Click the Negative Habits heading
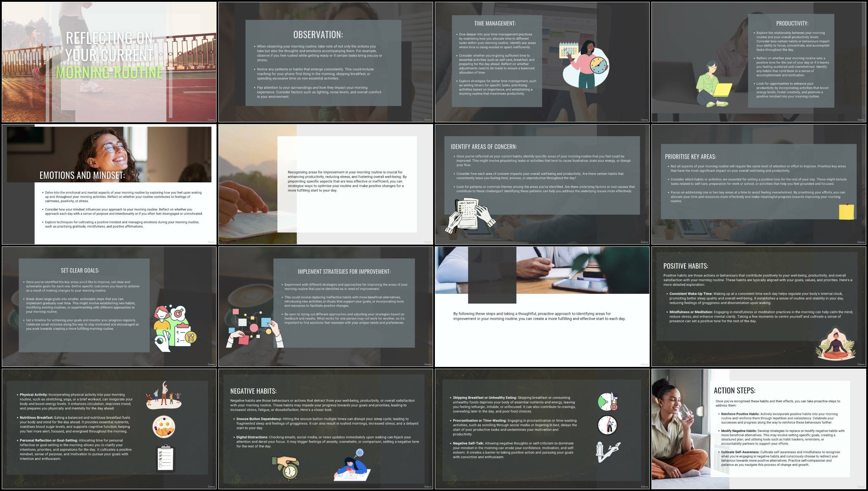Image resolution: width=868 pixels, height=491 pixels. (253, 391)
